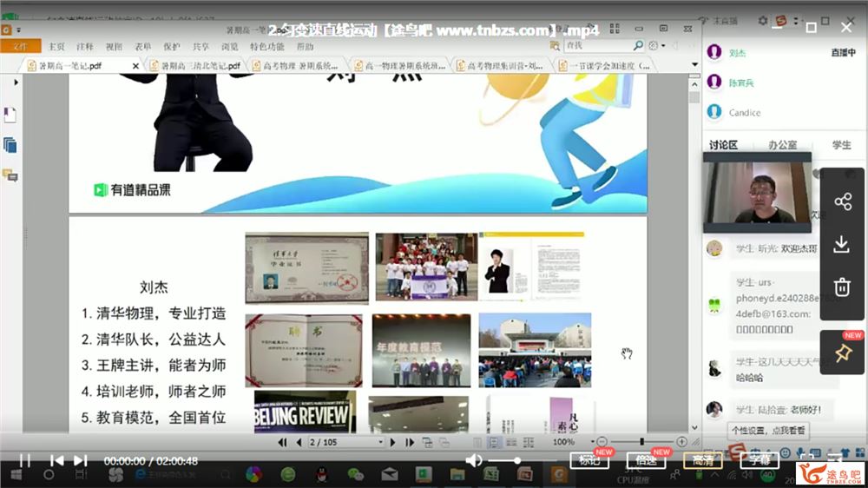The width and height of the screenshot is (868, 488).
Task: Open the search settings gear dropdown
Action: [x=656, y=45]
